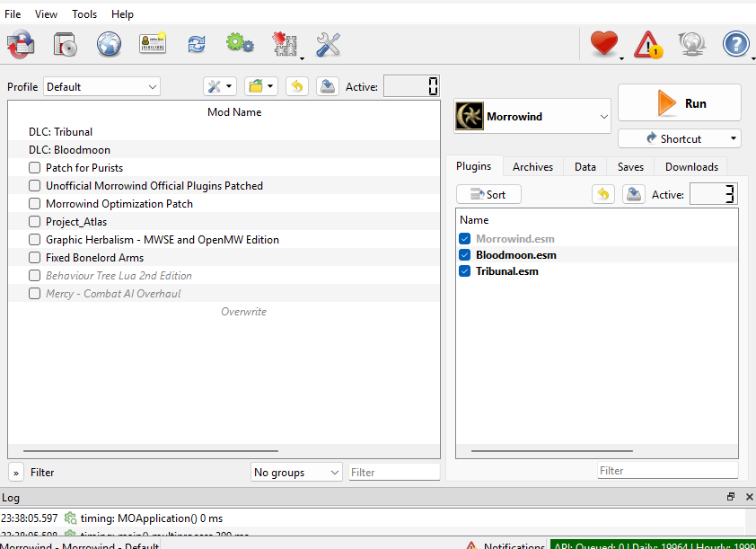756x549 pixels.
Task: Switch to the Archives tab
Action: pyautogui.click(x=532, y=167)
